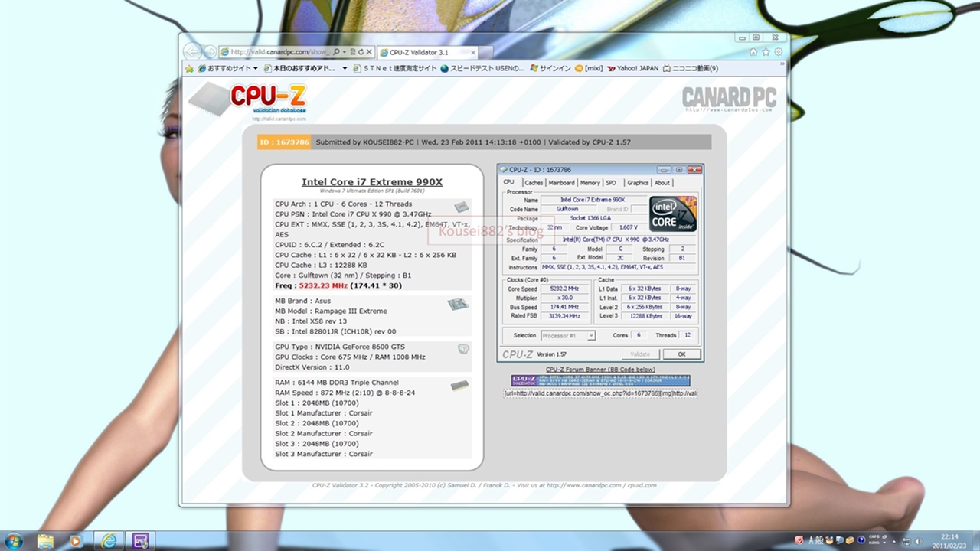Click the Add to Favorites Bar star icon
980x551 pixels.
(190, 68)
